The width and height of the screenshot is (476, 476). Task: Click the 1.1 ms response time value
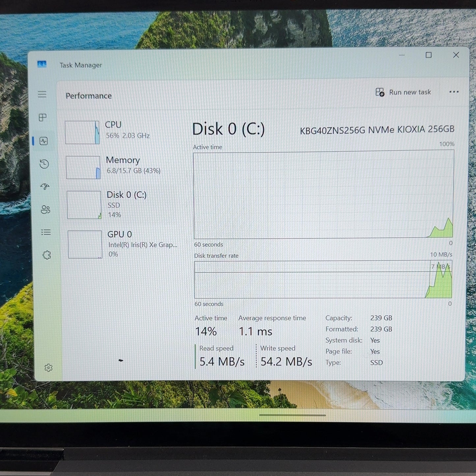pyautogui.click(x=256, y=331)
